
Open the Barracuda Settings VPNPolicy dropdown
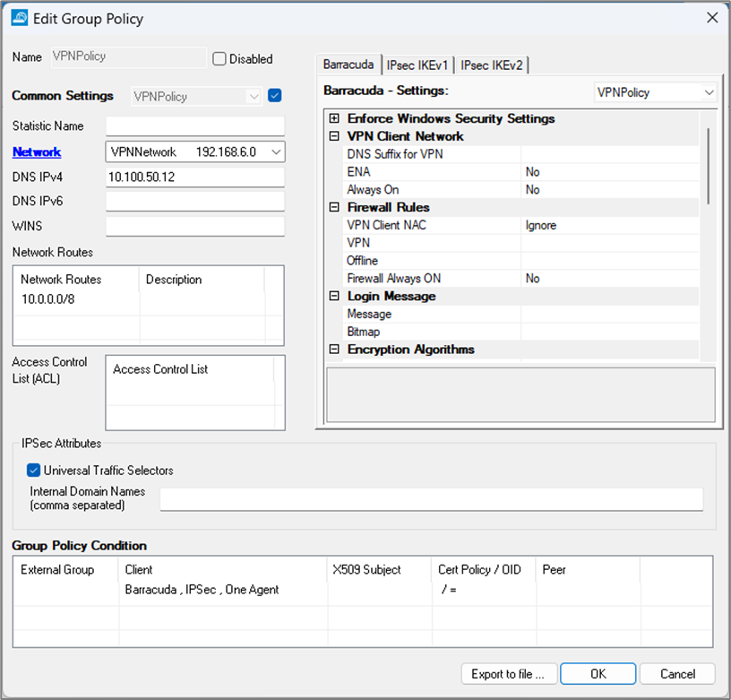[709, 93]
